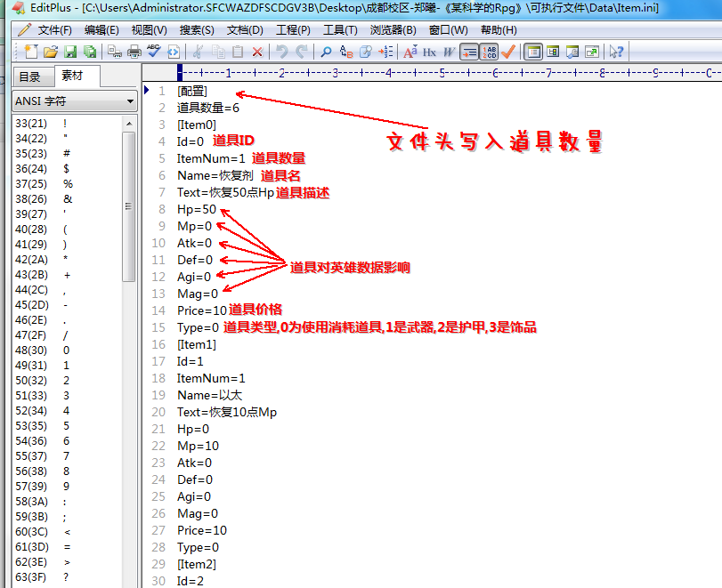Switch to the 目录 tab
722x588 pixels.
[32, 77]
